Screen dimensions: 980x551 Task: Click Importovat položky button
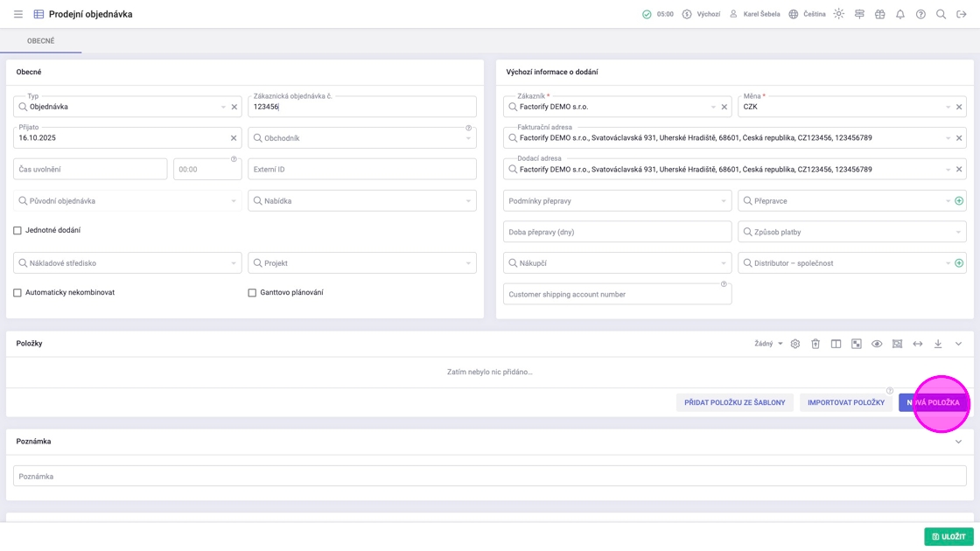coord(845,402)
